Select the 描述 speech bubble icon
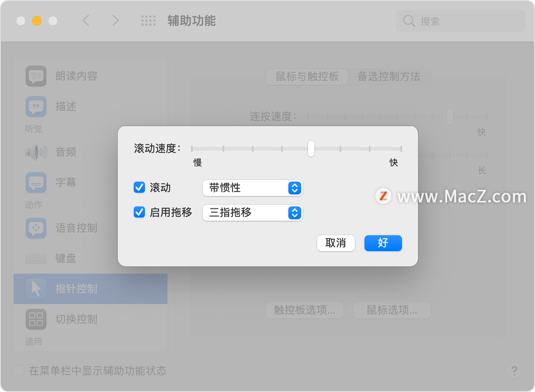The image size is (535, 392). (x=36, y=106)
